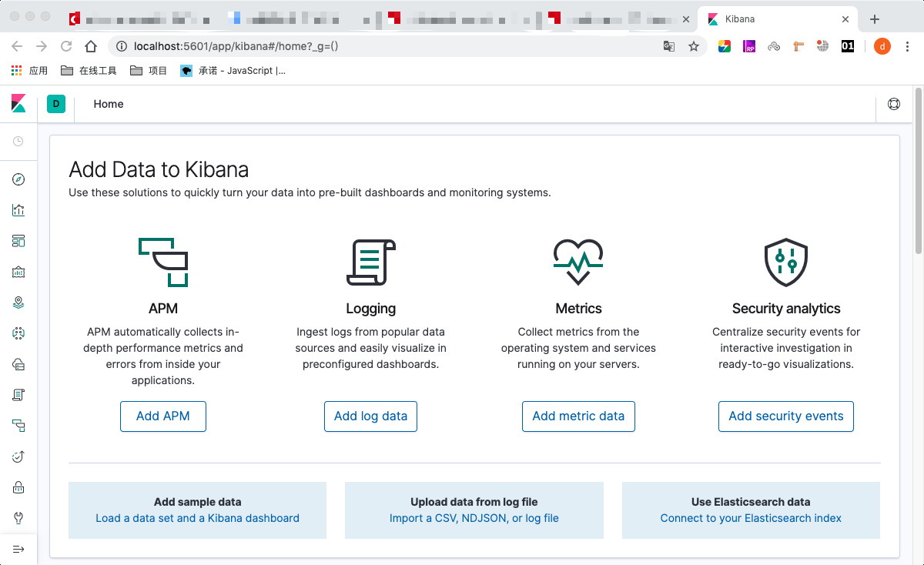Image resolution: width=924 pixels, height=565 pixels.
Task: Click the Home breadcrumb
Action: (109, 104)
